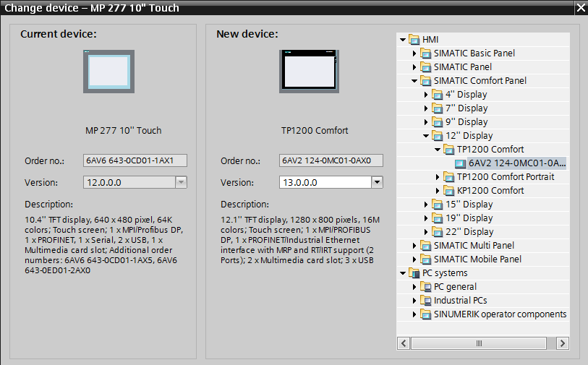Image resolution: width=588 pixels, height=365 pixels.
Task: Click the 4'' Display folder icon
Action: click(x=438, y=95)
